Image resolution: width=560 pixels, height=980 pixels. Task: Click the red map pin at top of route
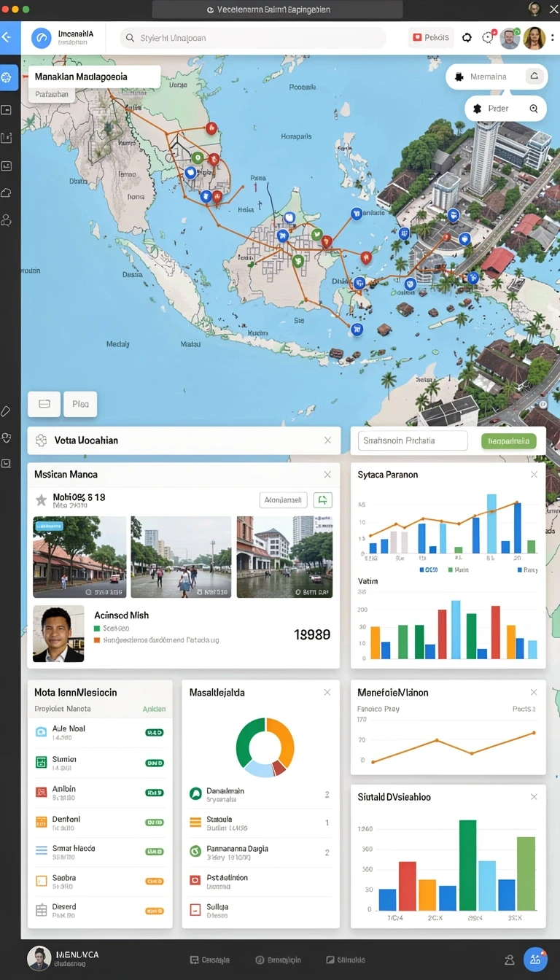click(211, 129)
